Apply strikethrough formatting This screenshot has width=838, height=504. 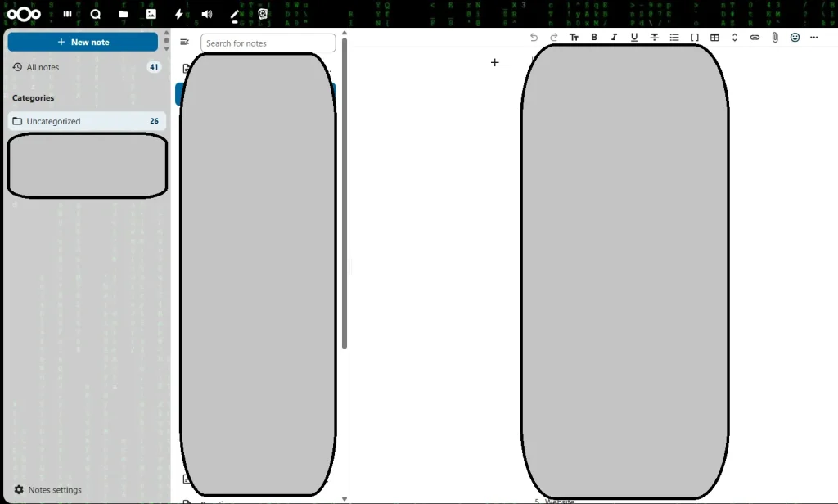655,38
